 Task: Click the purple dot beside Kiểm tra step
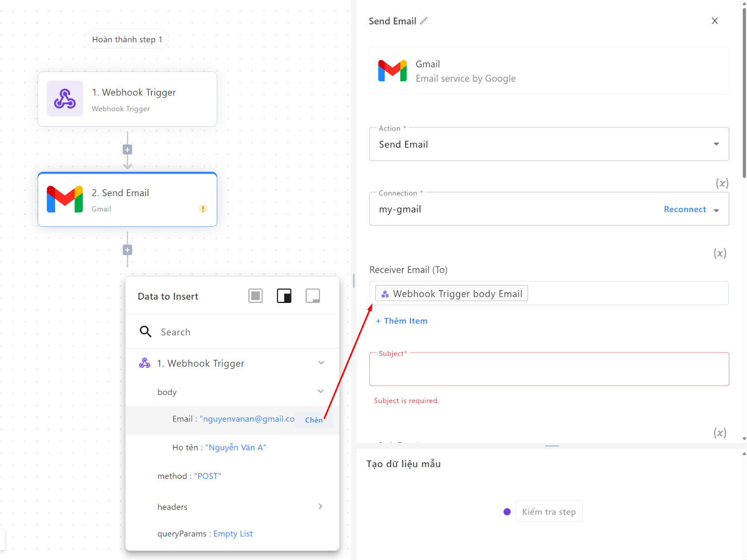(507, 512)
